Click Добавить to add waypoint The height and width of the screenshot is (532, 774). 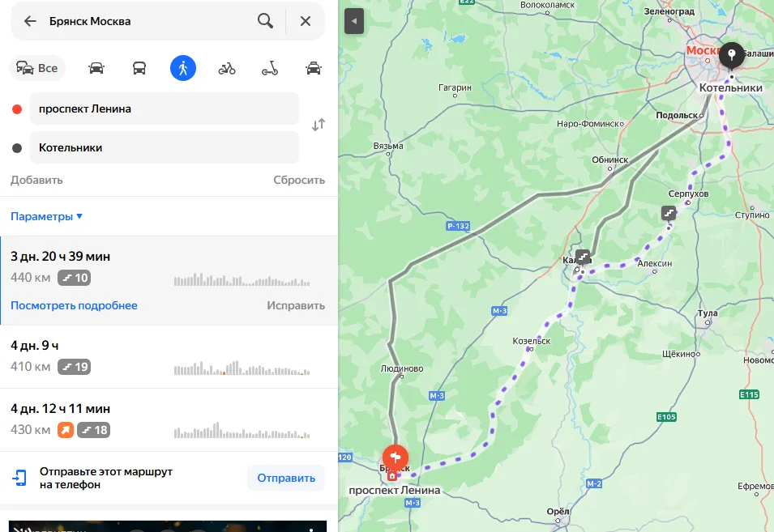tap(36, 180)
